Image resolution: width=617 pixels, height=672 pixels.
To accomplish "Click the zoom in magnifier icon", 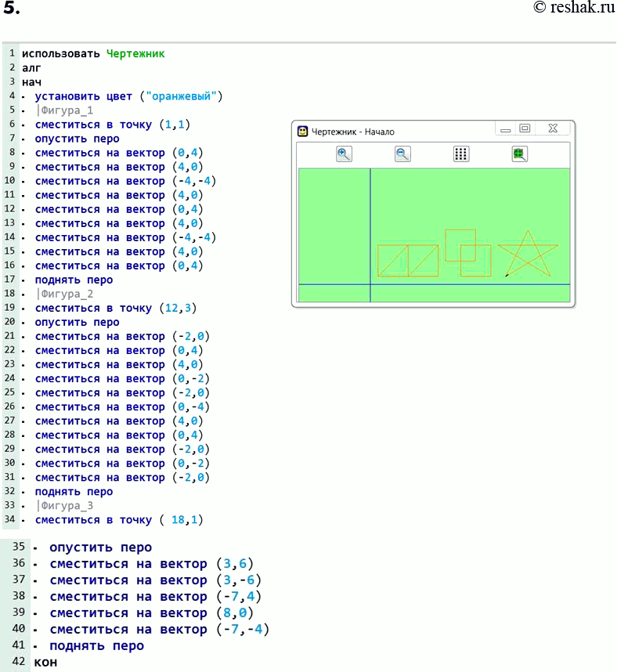I will [x=344, y=154].
